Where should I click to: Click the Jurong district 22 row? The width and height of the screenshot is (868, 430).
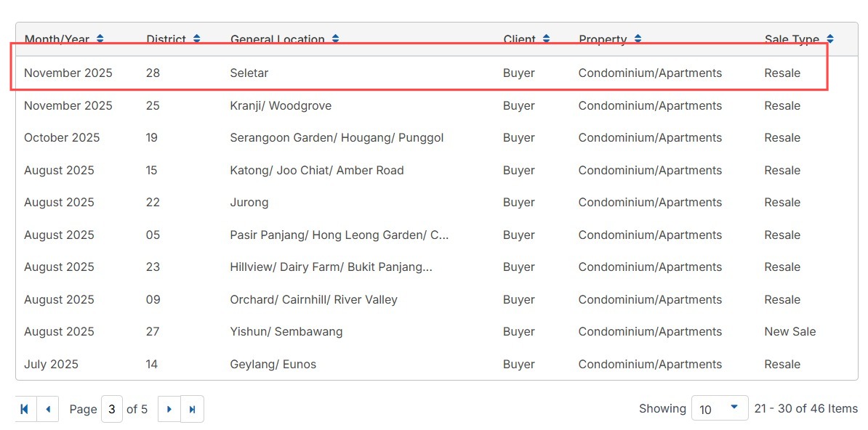[x=437, y=203]
